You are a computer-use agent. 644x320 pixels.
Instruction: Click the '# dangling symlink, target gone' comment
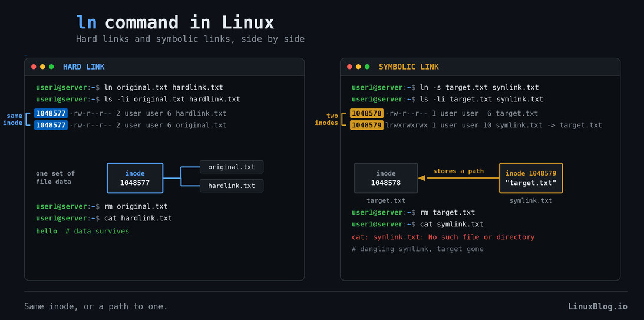pyautogui.click(x=417, y=249)
